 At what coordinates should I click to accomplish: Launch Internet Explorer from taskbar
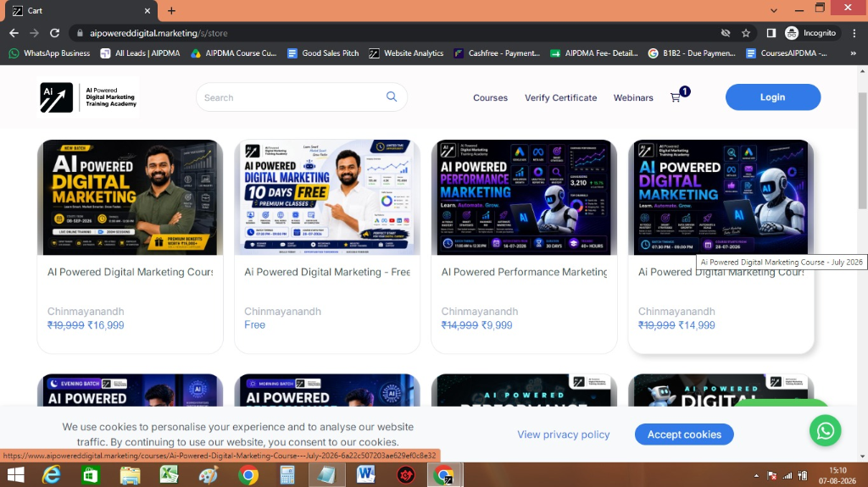(x=52, y=475)
